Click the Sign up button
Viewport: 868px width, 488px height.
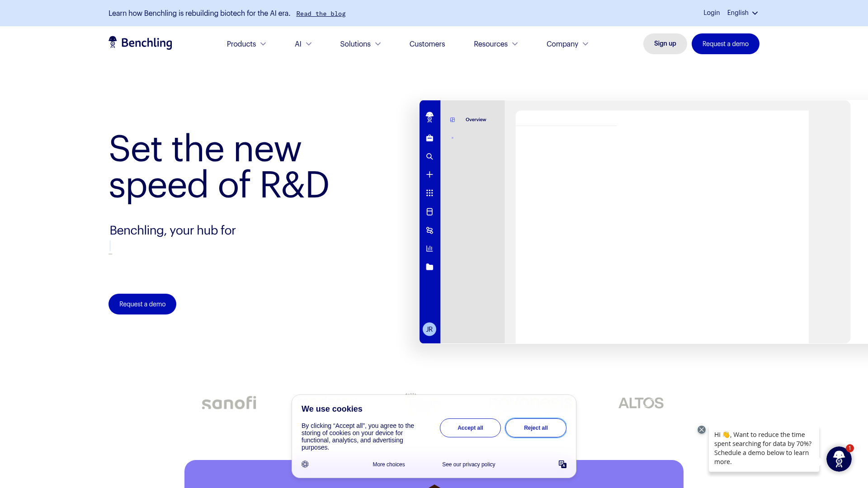point(665,43)
